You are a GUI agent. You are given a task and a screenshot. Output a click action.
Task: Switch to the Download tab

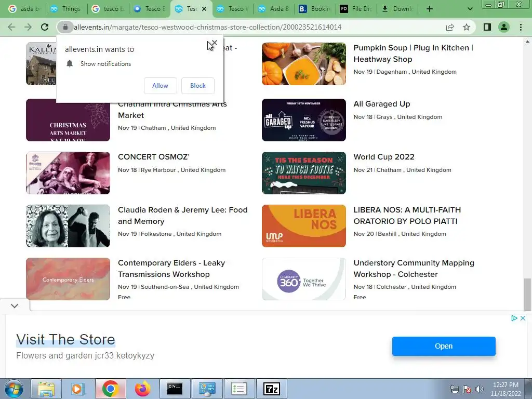[x=398, y=9]
